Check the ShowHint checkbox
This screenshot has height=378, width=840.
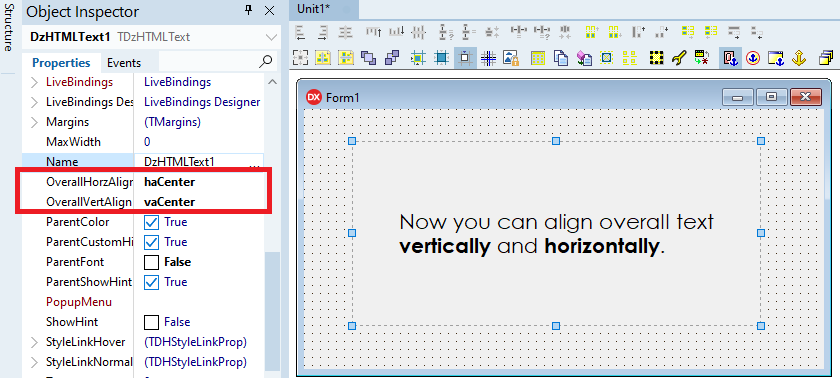tap(152, 322)
